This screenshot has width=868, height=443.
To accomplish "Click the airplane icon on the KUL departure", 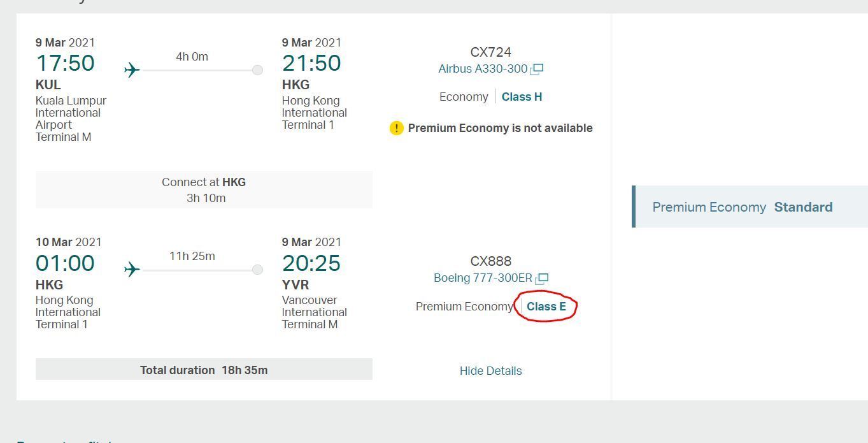I will pos(132,69).
